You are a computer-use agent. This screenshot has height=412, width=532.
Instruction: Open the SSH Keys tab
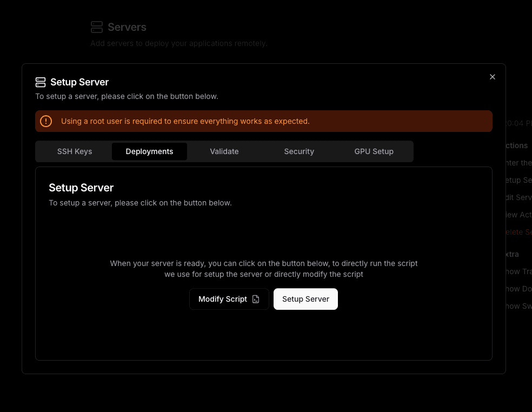click(x=75, y=151)
